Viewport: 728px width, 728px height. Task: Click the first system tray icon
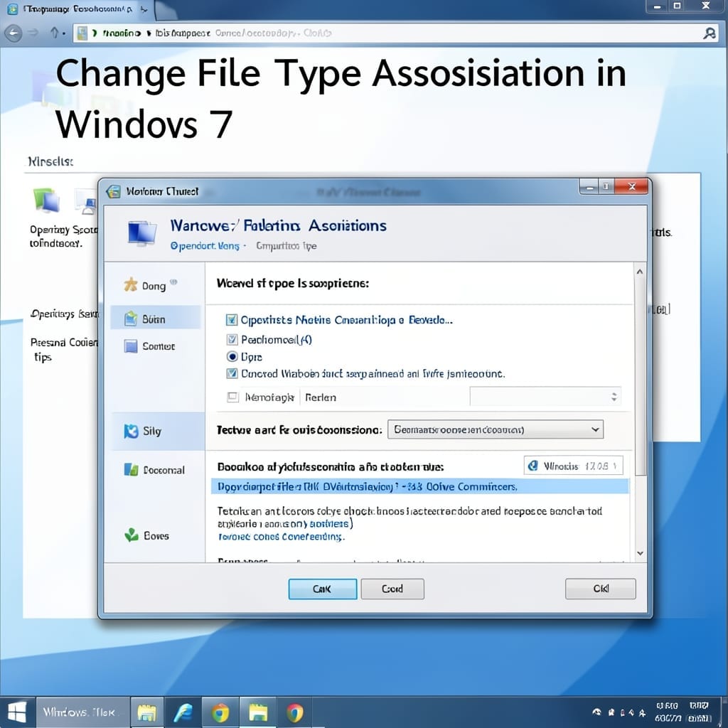click(597, 712)
